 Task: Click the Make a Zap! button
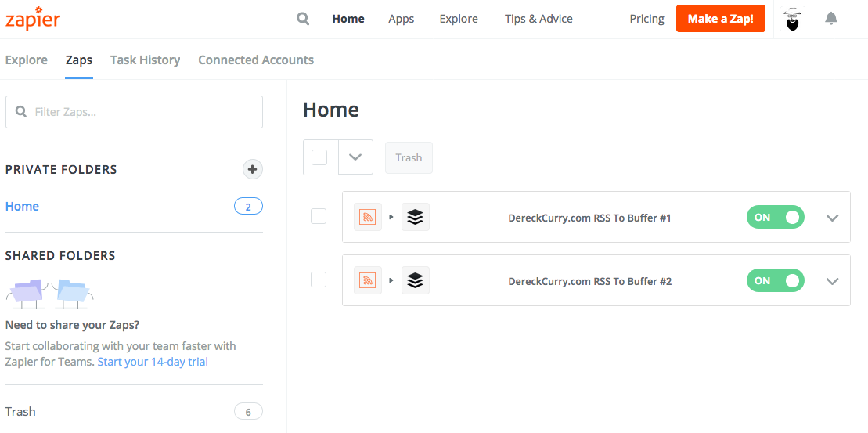coord(721,19)
